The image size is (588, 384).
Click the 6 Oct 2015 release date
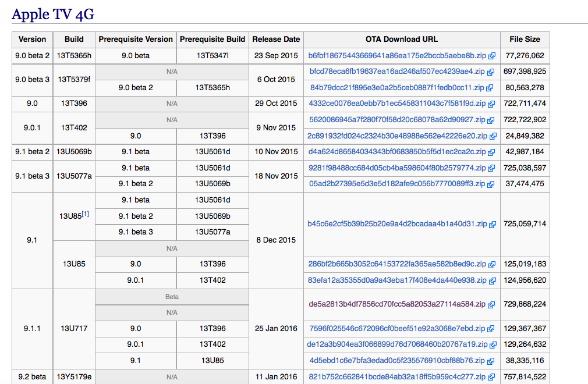click(x=276, y=80)
